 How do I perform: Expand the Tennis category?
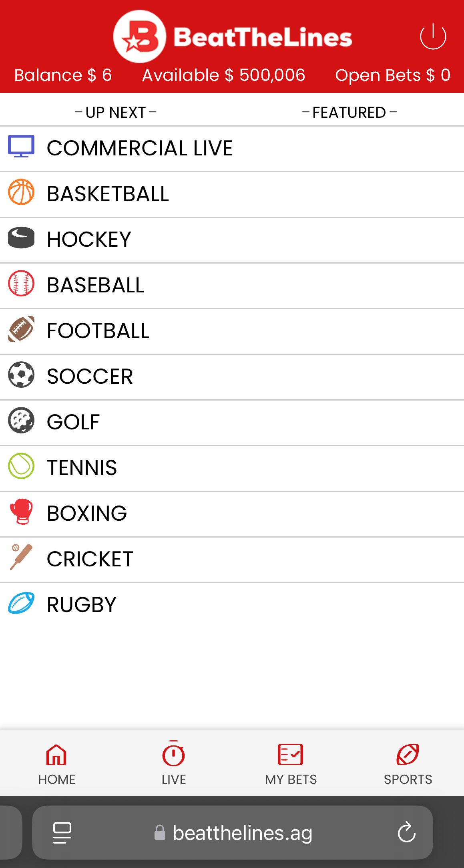click(232, 468)
